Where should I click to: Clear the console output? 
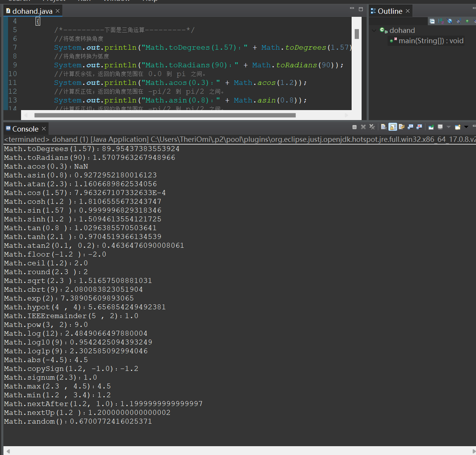tap(384, 127)
